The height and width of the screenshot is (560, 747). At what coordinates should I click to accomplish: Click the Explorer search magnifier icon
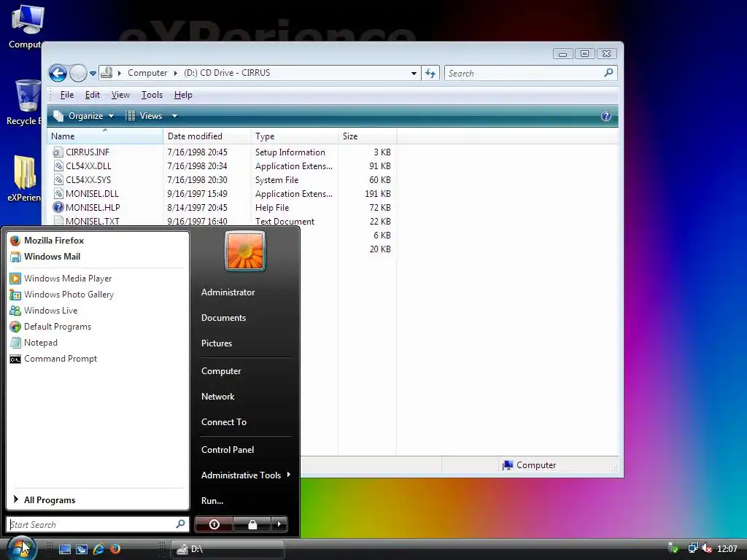coord(608,73)
